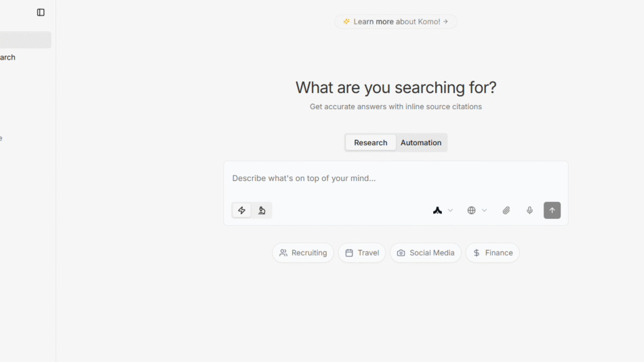Enable the microscope deep research mode
Viewport: 644px width, 362px height.
pos(262,210)
